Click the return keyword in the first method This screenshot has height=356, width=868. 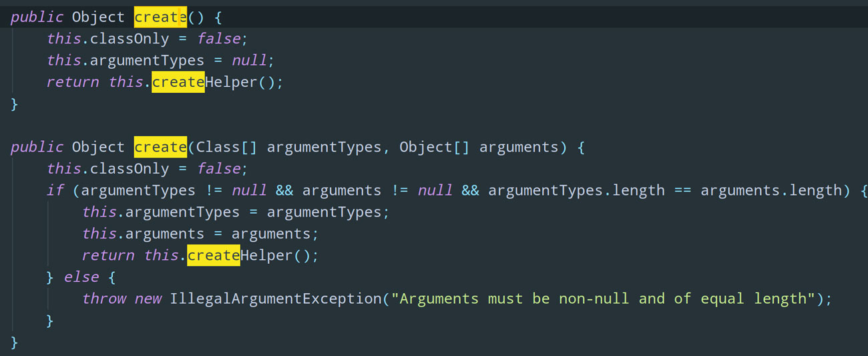point(73,82)
